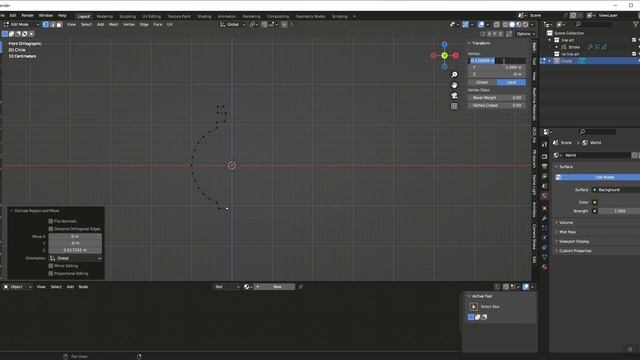This screenshot has height=360, width=640.
Task: Toggle viewport overlays button
Action: (x=481, y=24)
